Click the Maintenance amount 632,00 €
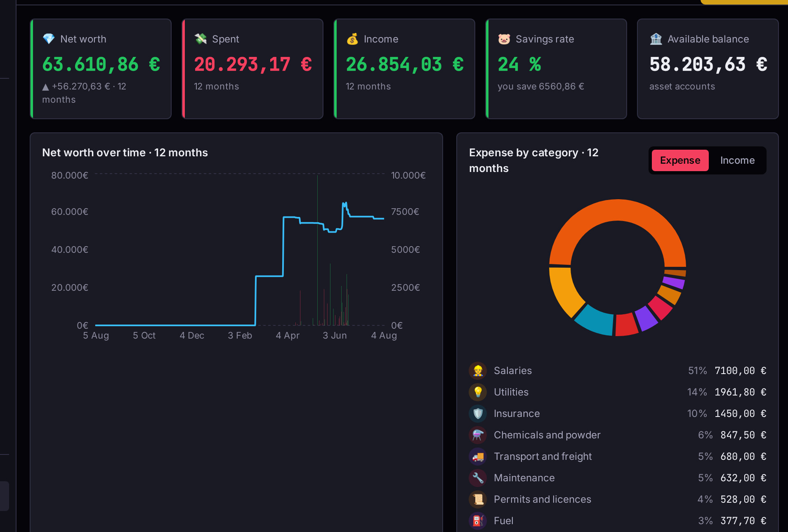Image resolution: width=788 pixels, height=532 pixels. point(743,478)
